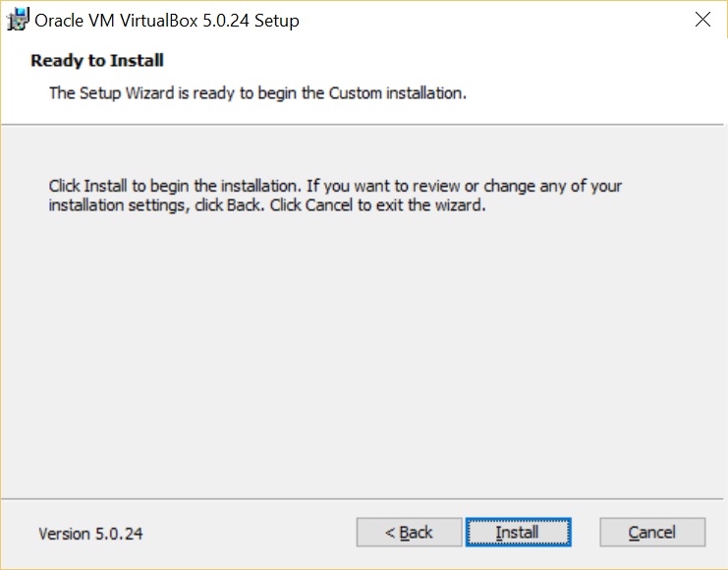Click the empty title bar space
The width and height of the screenshot is (728, 570).
(x=491, y=20)
